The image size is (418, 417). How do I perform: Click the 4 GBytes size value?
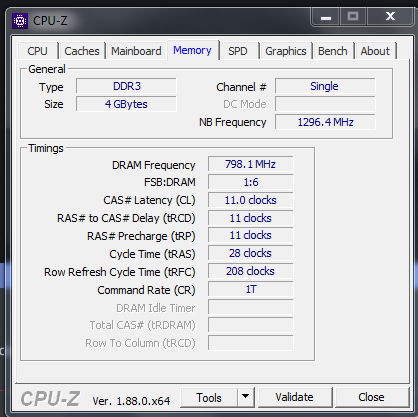(x=126, y=104)
